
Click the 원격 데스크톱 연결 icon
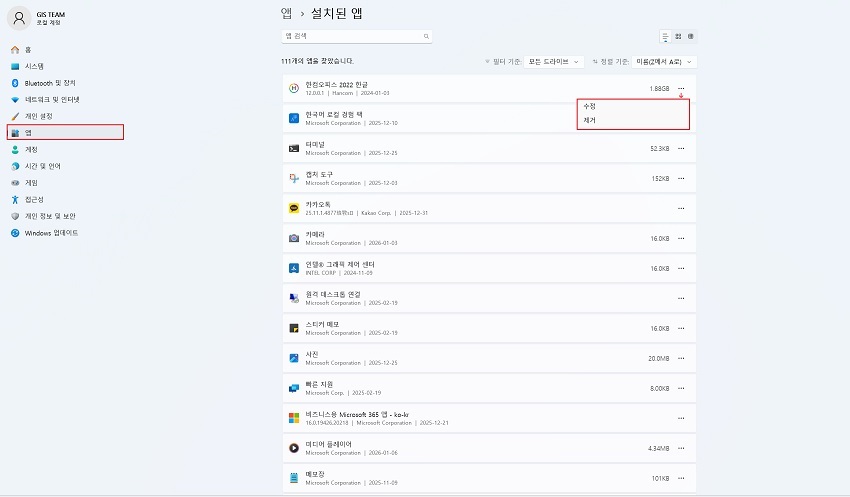pos(294,298)
